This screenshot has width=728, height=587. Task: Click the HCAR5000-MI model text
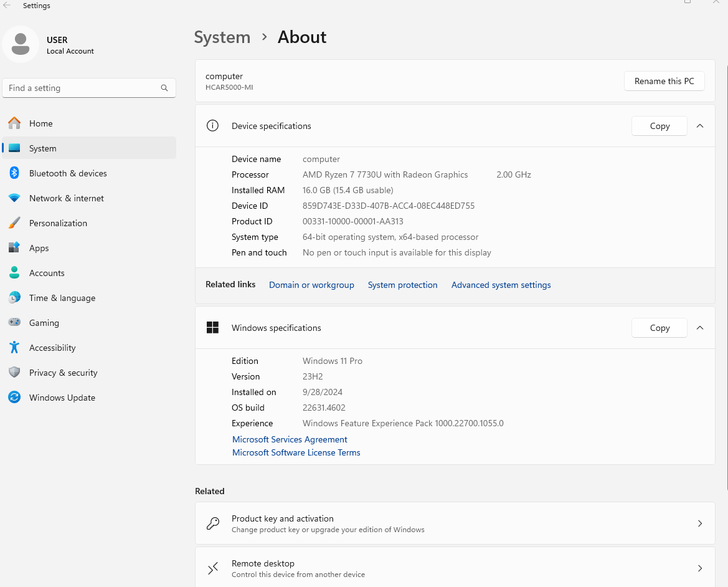pos(229,87)
